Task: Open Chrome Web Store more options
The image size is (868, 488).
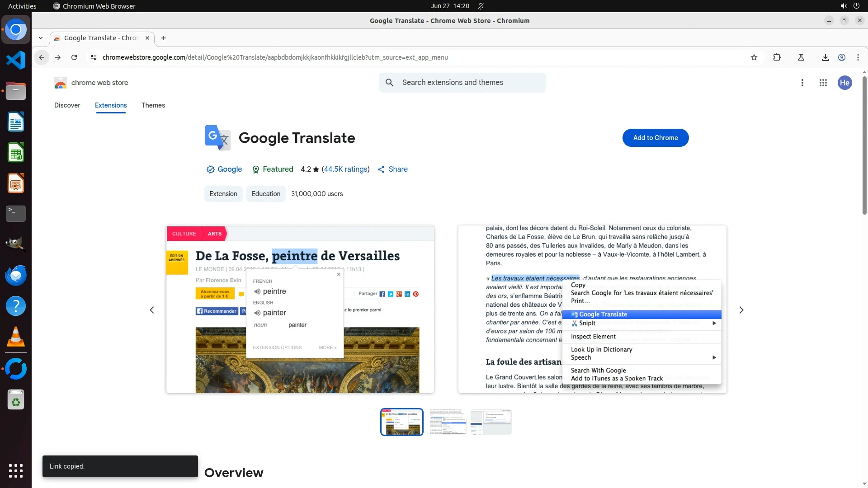Action: [x=802, y=83]
